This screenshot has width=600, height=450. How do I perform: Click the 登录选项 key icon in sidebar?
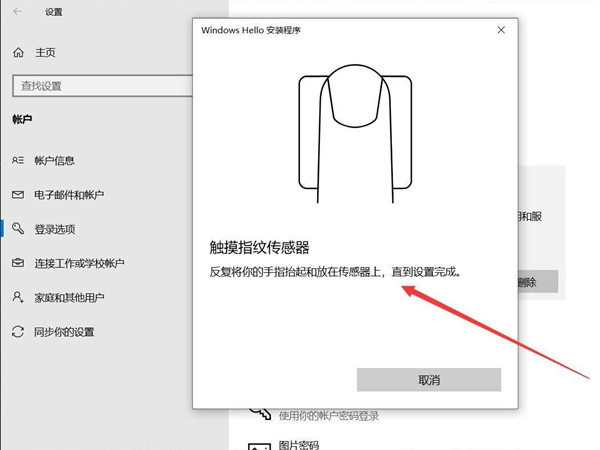pos(17,229)
